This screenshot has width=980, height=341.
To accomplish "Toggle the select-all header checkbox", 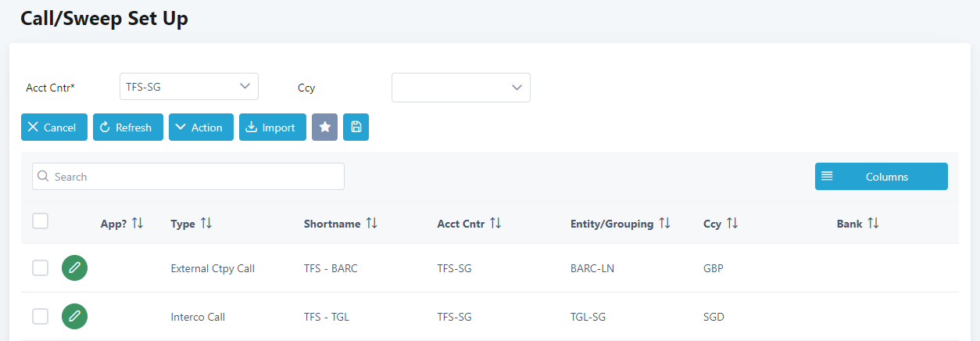I will (x=41, y=221).
